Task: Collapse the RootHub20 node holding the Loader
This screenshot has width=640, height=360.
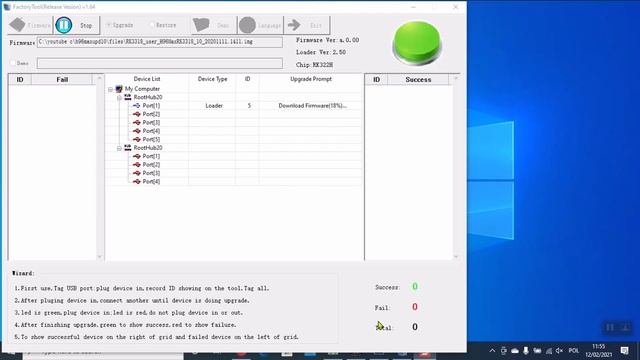Action: (119, 98)
